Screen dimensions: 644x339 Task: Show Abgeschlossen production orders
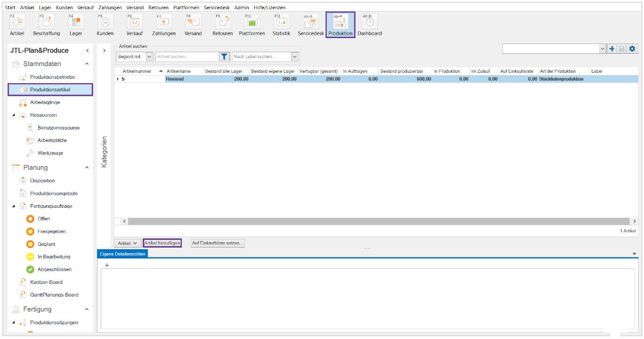54,270
